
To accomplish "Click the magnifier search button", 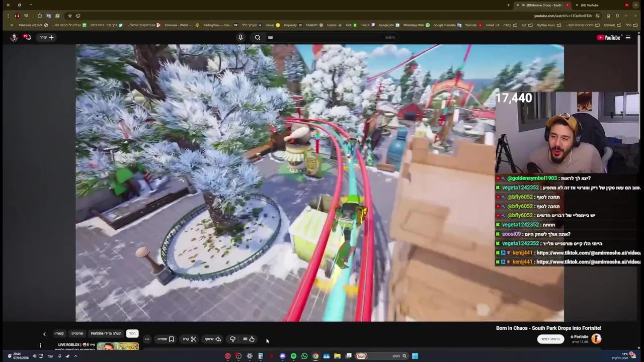I will [x=258, y=37].
